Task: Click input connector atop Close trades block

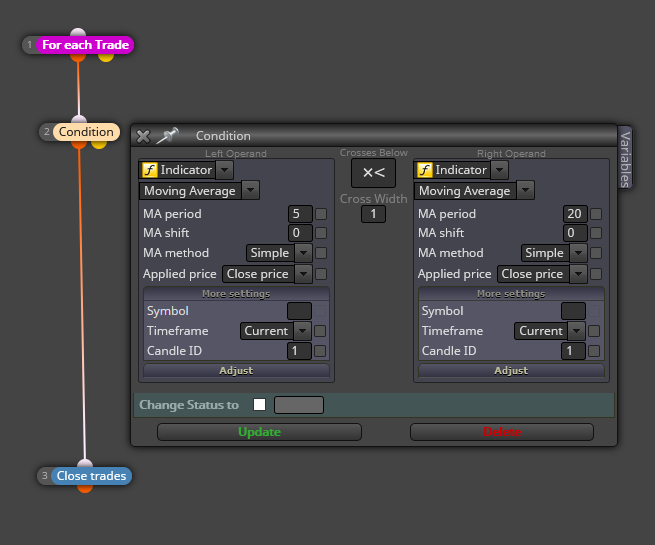Action: (x=85, y=463)
